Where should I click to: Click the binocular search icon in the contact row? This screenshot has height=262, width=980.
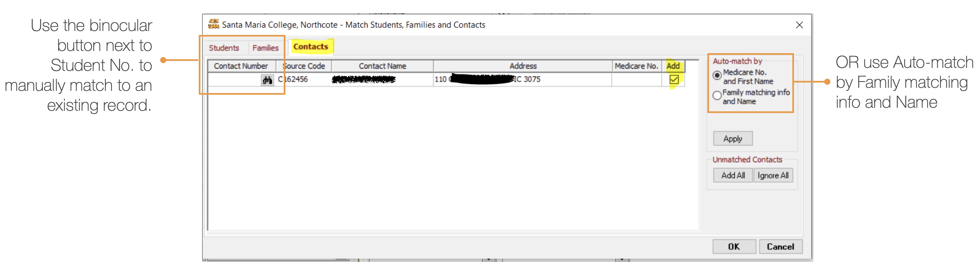coord(267,80)
